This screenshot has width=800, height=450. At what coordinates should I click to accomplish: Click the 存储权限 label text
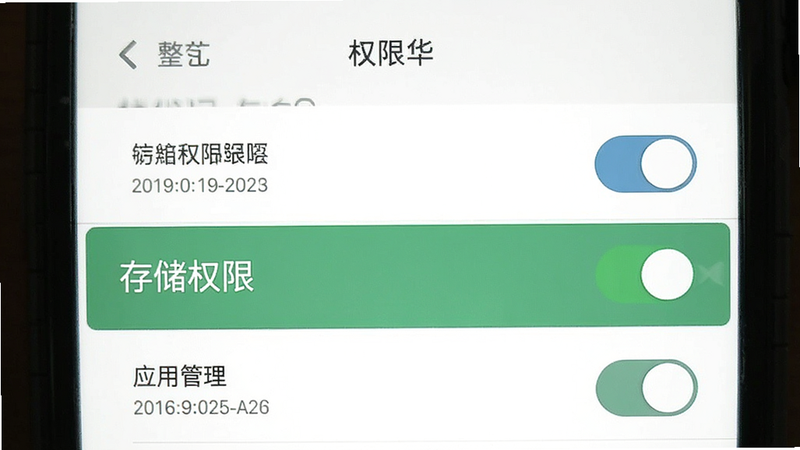[187, 277]
